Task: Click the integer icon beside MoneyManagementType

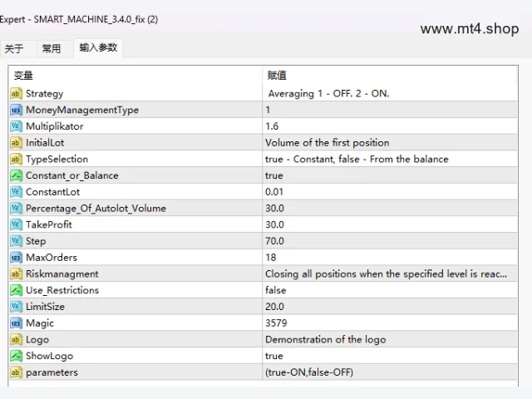Action: tap(16, 110)
